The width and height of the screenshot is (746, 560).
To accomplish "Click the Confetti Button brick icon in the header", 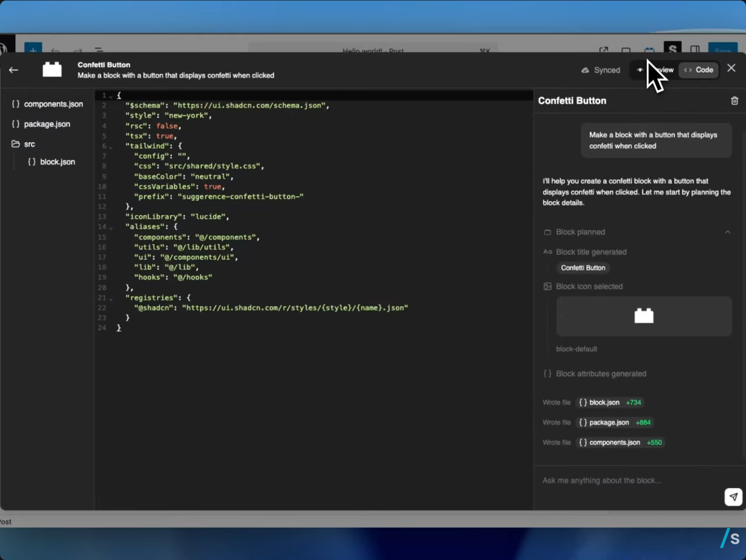I will coord(52,70).
